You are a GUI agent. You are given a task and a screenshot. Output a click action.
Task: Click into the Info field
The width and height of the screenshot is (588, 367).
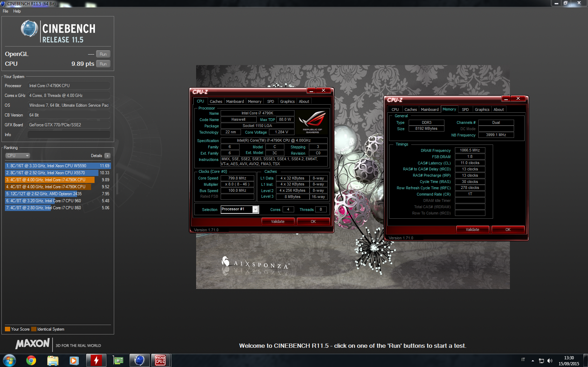(69, 135)
